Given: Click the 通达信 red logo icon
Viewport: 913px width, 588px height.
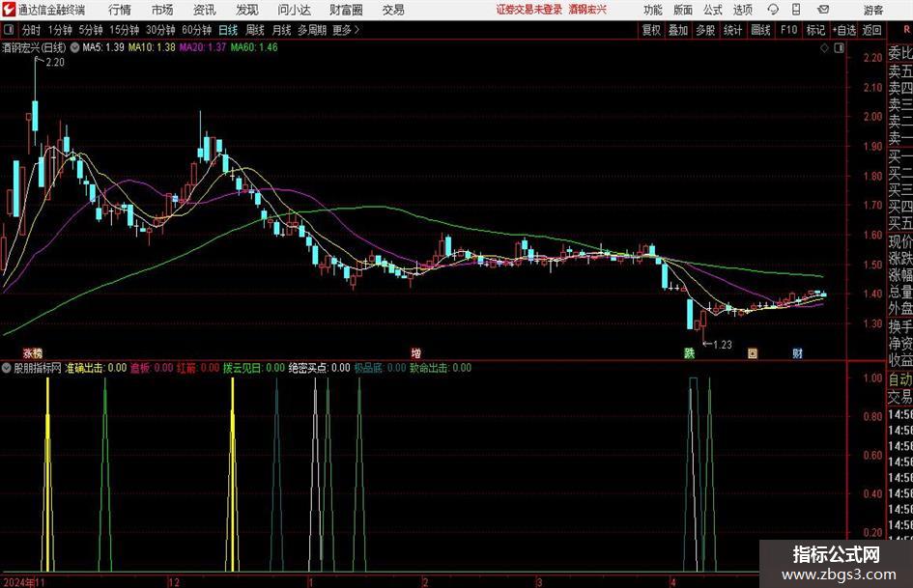Looking at the screenshot, I should (9, 10).
